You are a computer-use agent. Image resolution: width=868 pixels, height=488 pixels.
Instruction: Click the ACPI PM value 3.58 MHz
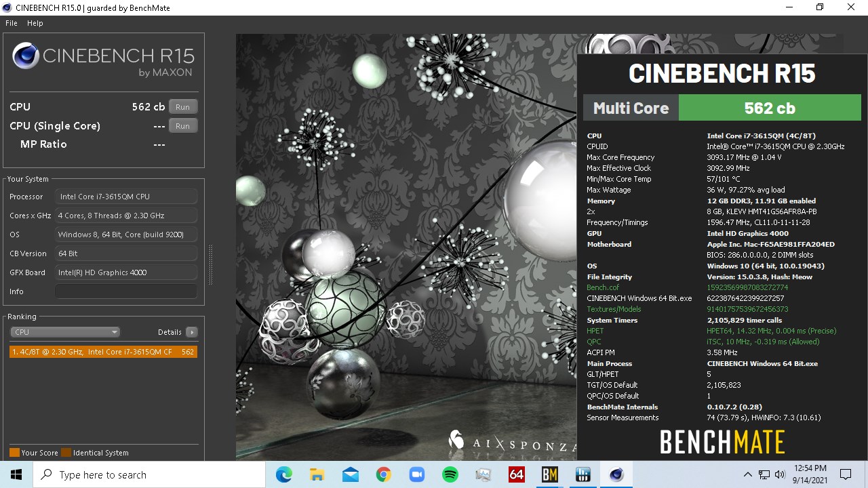(722, 352)
